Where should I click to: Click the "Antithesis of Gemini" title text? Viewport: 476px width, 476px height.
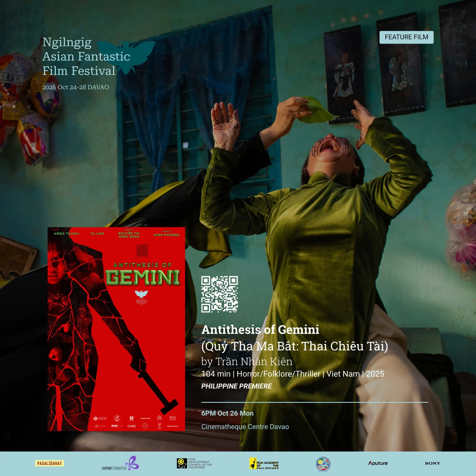pyautogui.click(x=260, y=330)
